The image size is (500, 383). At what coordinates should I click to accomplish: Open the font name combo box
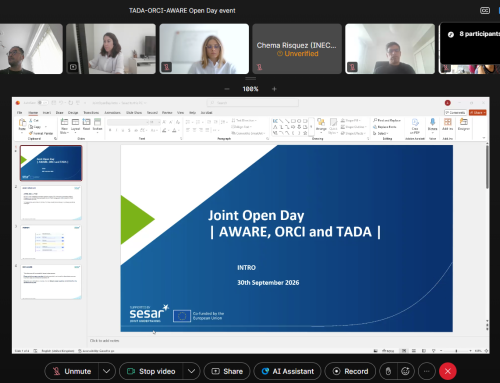pyautogui.click(x=127, y=122)
